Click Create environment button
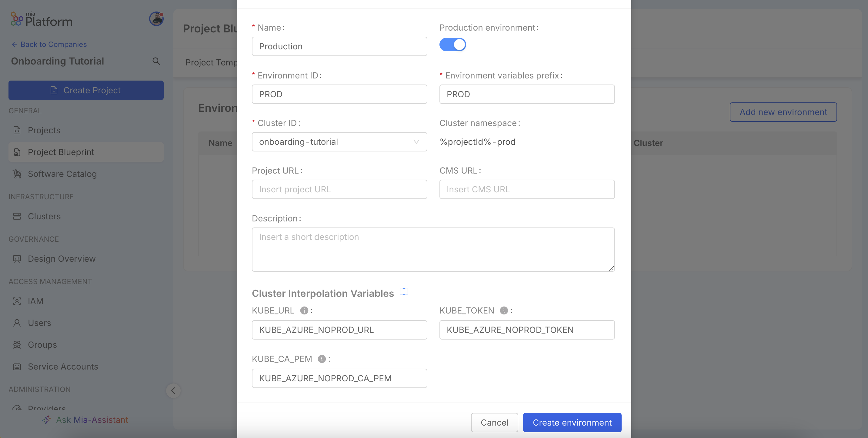The image size is (868, 438). (572, 423)
